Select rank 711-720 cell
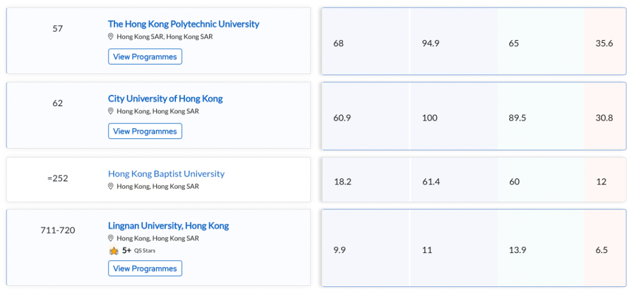The image size is (644, 296). (57, 230)
